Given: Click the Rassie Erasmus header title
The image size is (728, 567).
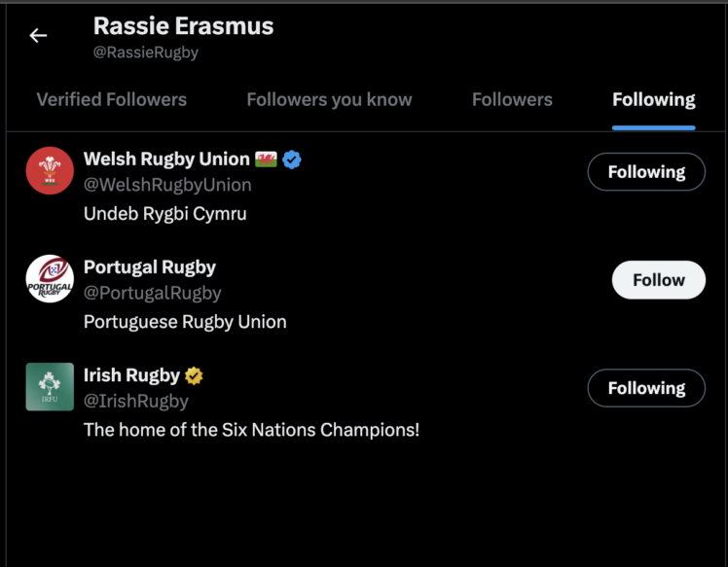Looking at the screenshot, I should 183,26.
